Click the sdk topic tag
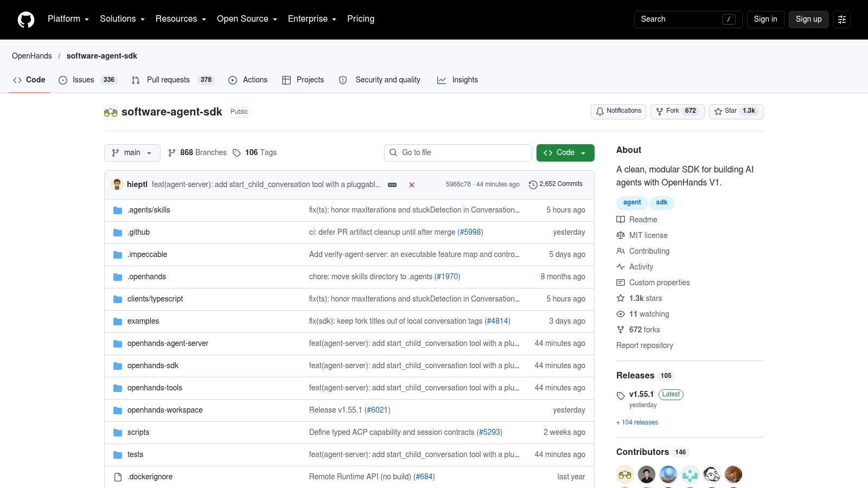 pos(662,202)
